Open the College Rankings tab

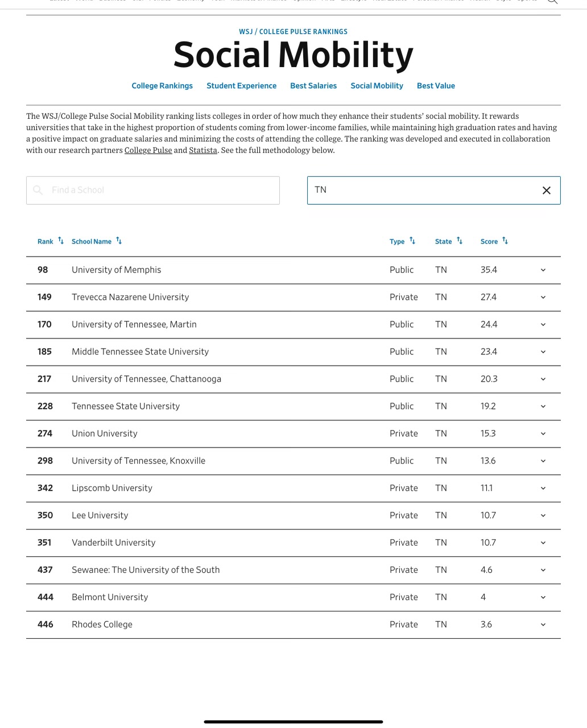pyautogui.click(x=162, y=86)
